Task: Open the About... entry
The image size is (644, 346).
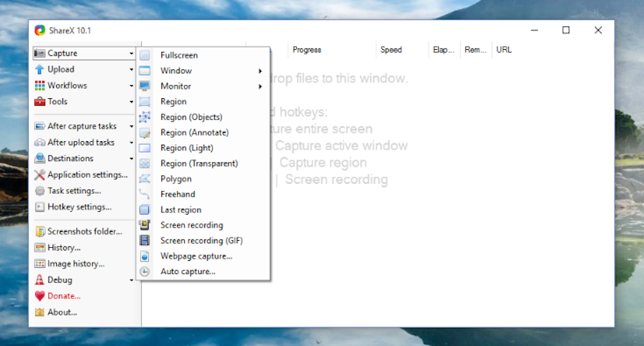Action: pyautogui.click(x=62, y=312)
